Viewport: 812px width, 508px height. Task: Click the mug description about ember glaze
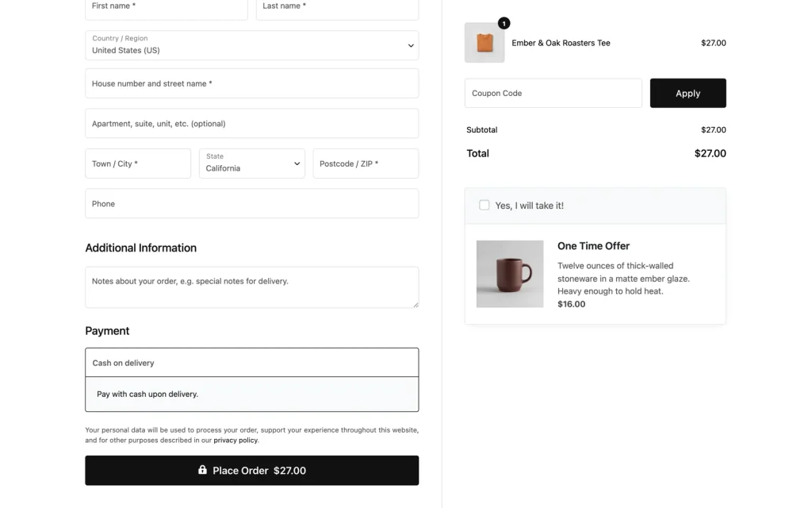click(x=623, y=279)
